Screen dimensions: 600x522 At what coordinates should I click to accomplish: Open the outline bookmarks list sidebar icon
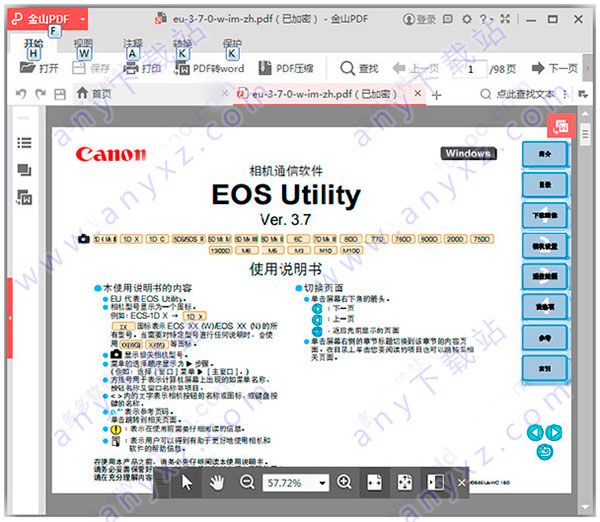pos(24,143)
